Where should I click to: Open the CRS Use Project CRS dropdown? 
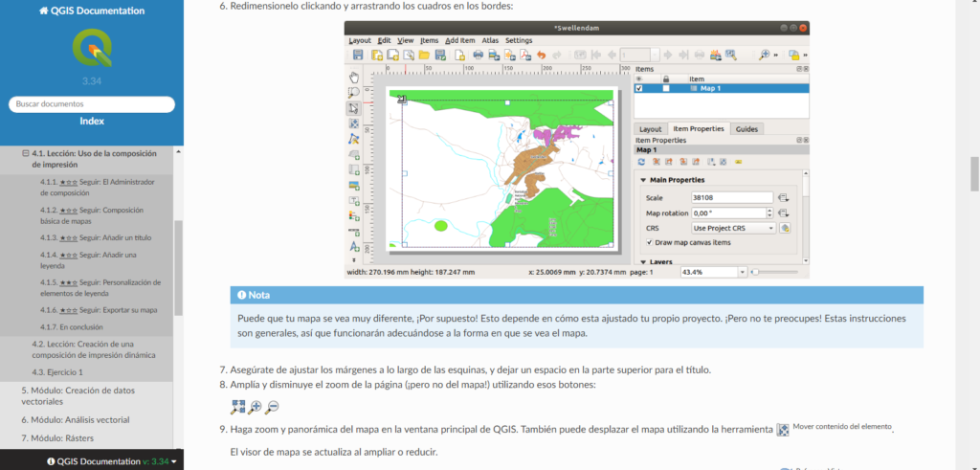[734, 228]
